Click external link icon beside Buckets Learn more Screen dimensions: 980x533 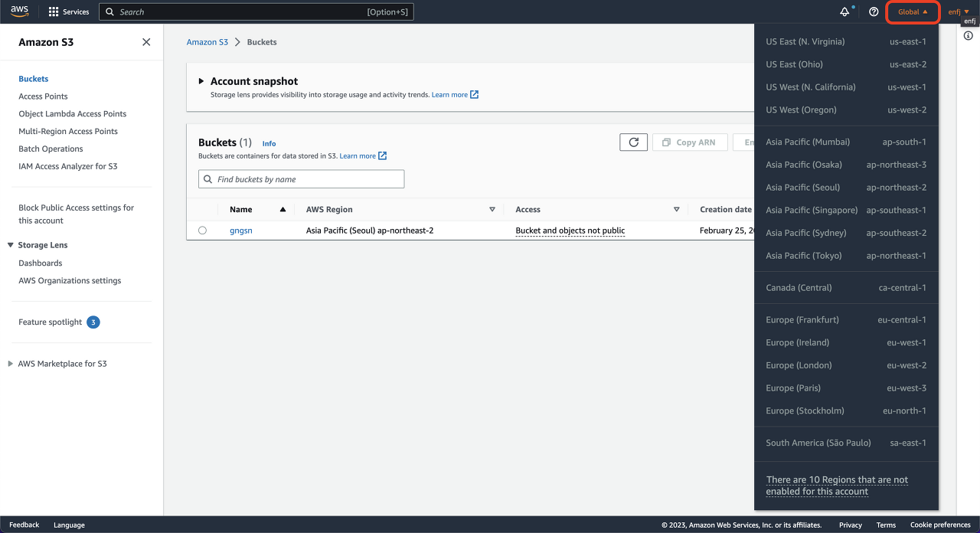[383, 156]
